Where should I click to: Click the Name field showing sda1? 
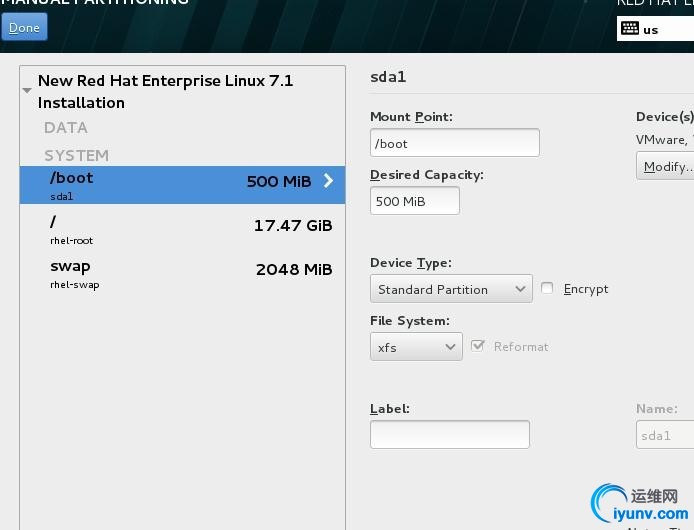click(664, 435)
